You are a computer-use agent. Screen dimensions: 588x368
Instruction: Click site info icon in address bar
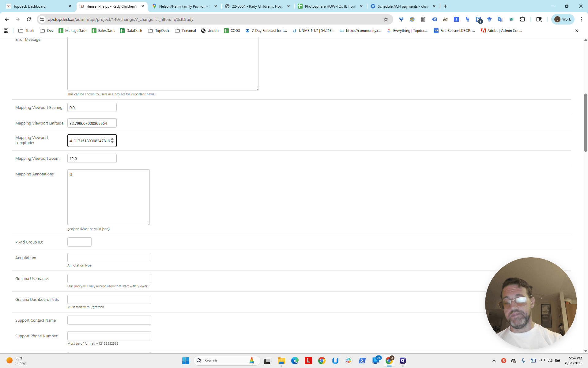[42, 19]
